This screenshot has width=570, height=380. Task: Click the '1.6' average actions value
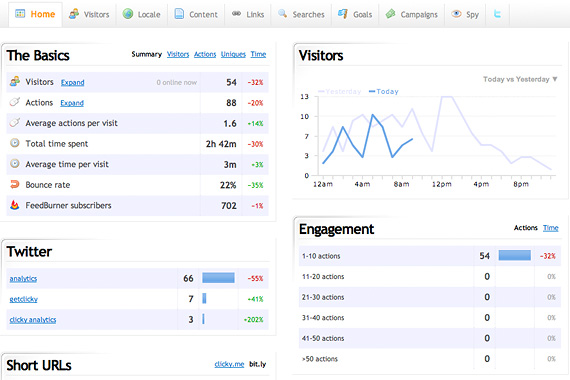[x=230, y=124]
